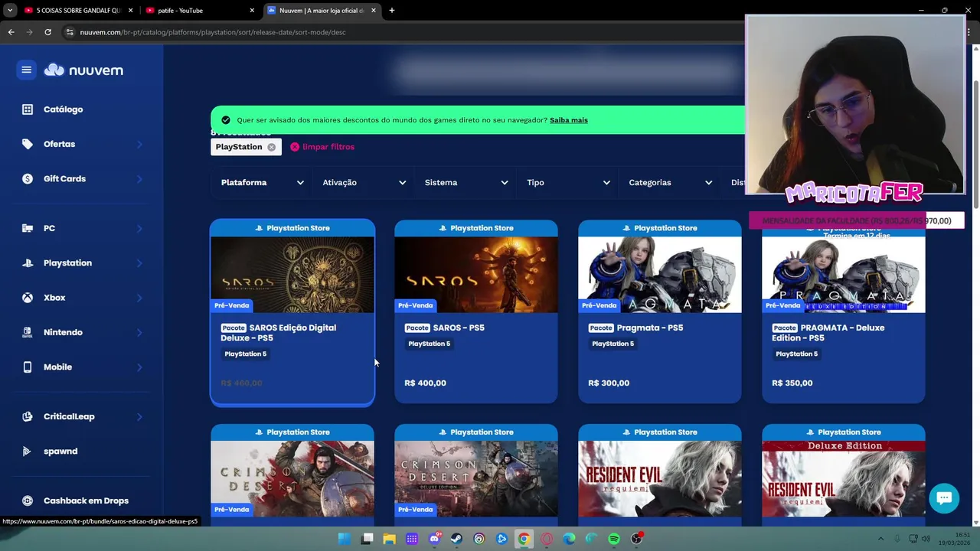Open a new browser tab with plus icon

point(392,11)
